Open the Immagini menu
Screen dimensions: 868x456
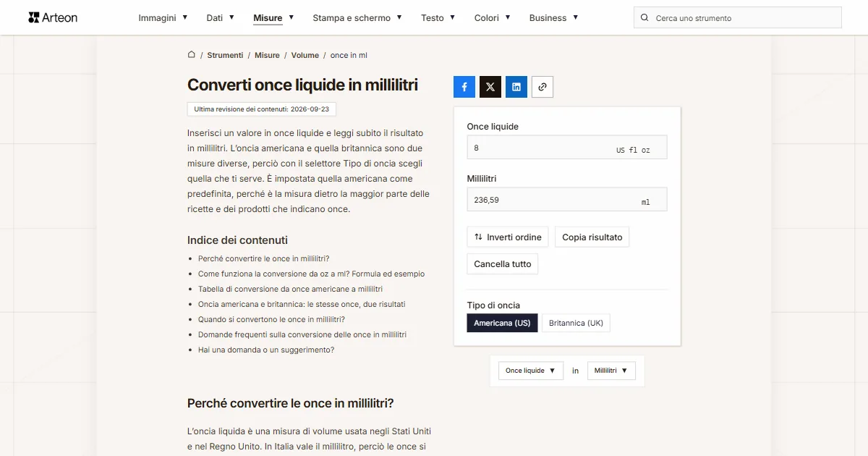click(x=163, y=18)
